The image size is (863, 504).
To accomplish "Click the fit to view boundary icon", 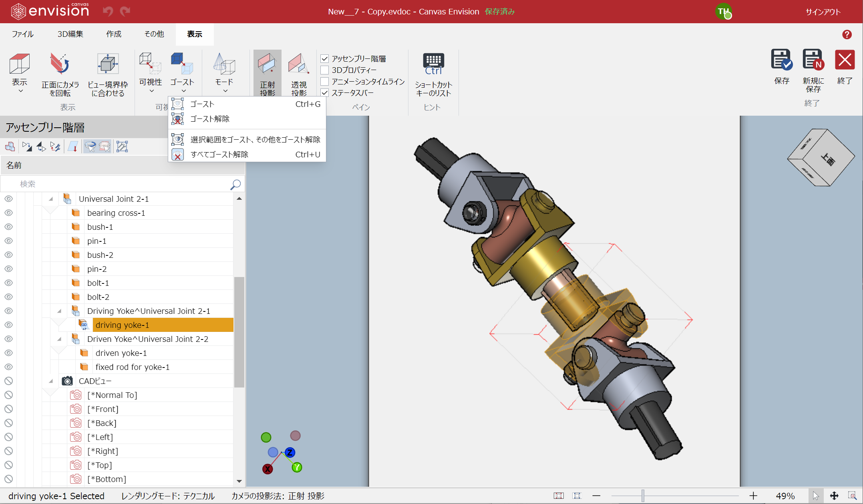I will point(108,64).
